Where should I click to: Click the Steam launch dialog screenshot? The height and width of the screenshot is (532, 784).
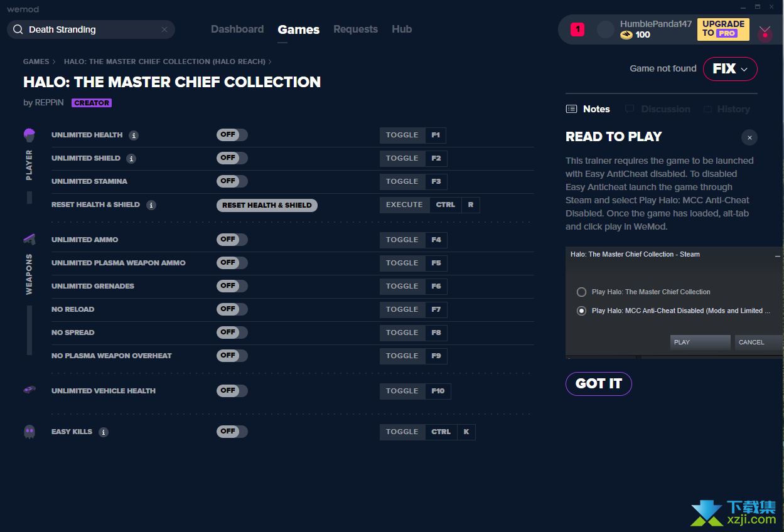point(674,302)
